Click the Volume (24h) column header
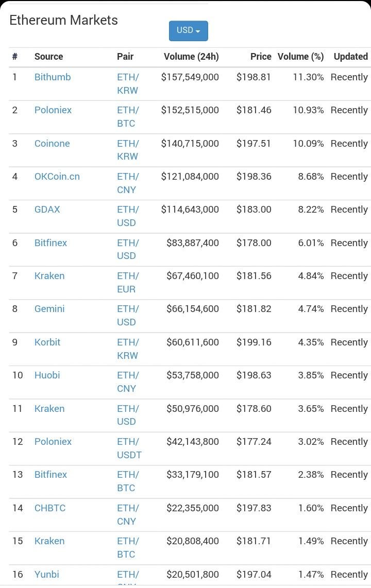 pos(191,57)
